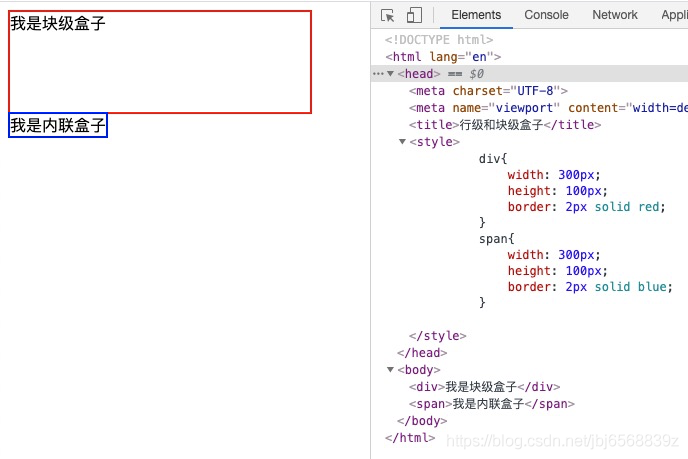Open the Console tab
The width and height of the screenshot is (688, 459).
546,15
